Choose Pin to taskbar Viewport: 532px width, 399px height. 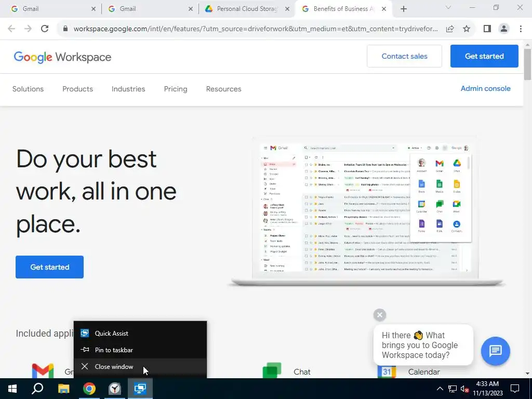(140, 350)
